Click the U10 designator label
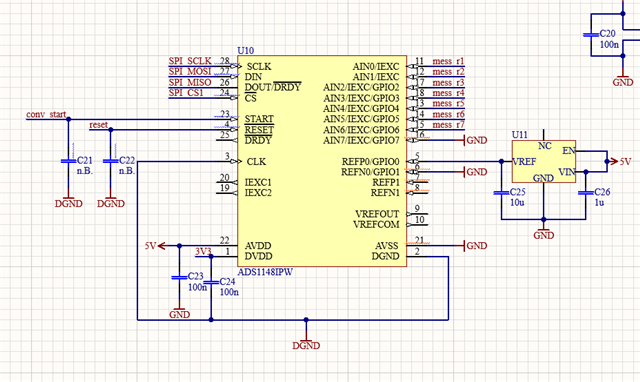 coord(245,51)
